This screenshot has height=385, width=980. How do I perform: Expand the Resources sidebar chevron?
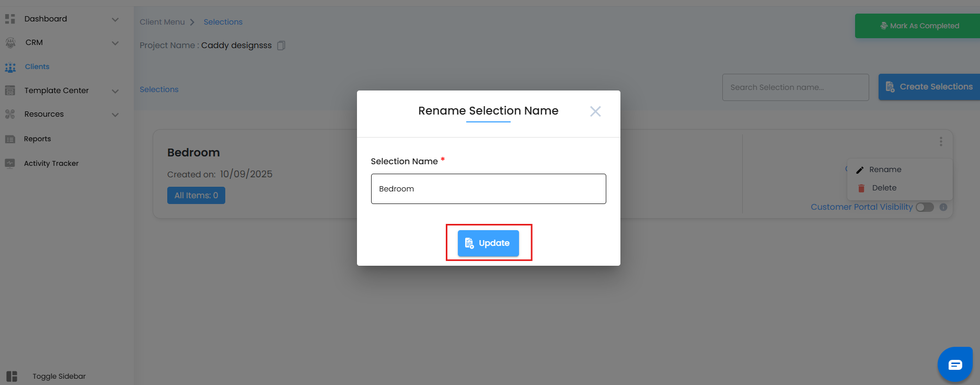115,115
